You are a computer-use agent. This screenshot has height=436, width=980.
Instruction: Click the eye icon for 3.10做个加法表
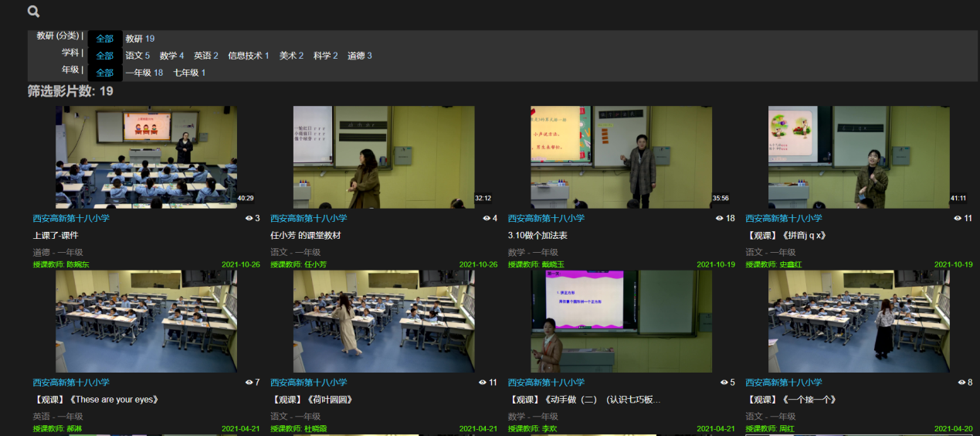719,219
